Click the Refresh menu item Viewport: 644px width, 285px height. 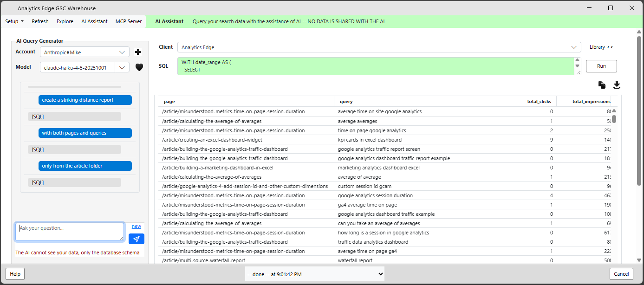[40, 21]
